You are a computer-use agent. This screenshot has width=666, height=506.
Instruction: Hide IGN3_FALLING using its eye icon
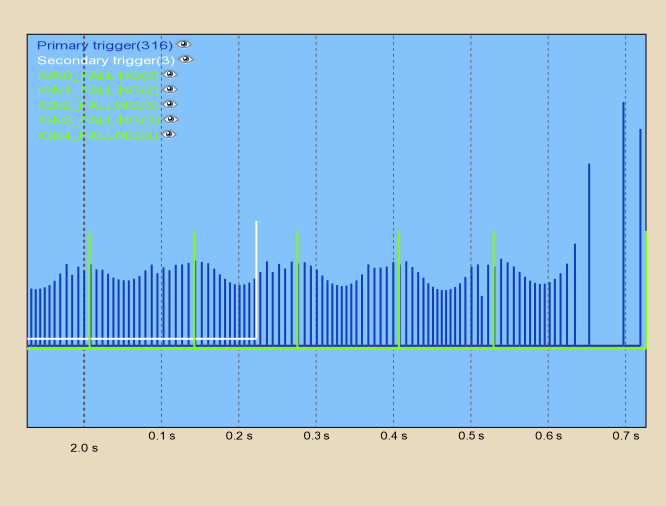170,119
